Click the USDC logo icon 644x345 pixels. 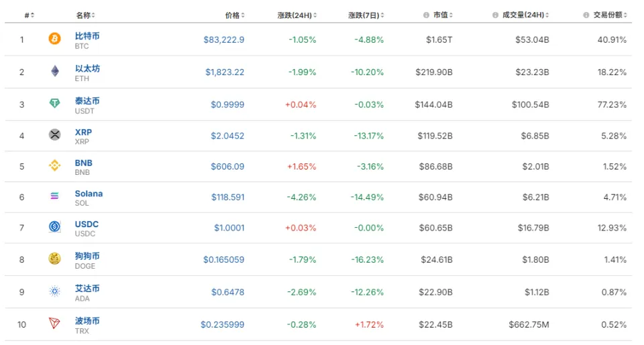tap(54, 226)
